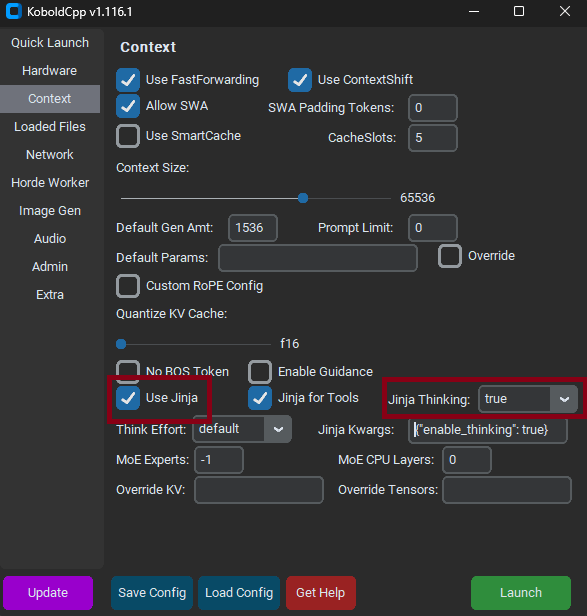Click the Context Size slider handle
This screenshot has height=616, width=587.
[x=303, y=198]
